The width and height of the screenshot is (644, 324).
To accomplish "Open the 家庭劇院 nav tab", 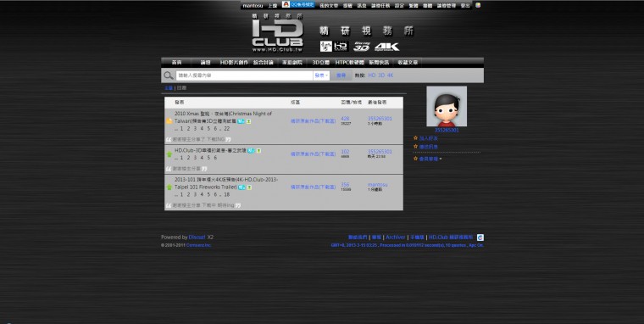I will [292, 63].
